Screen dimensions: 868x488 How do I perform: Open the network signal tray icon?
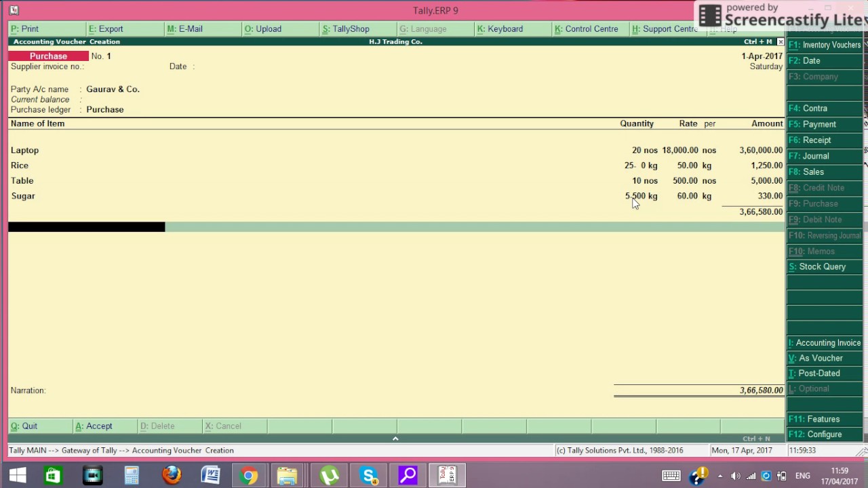751,476
